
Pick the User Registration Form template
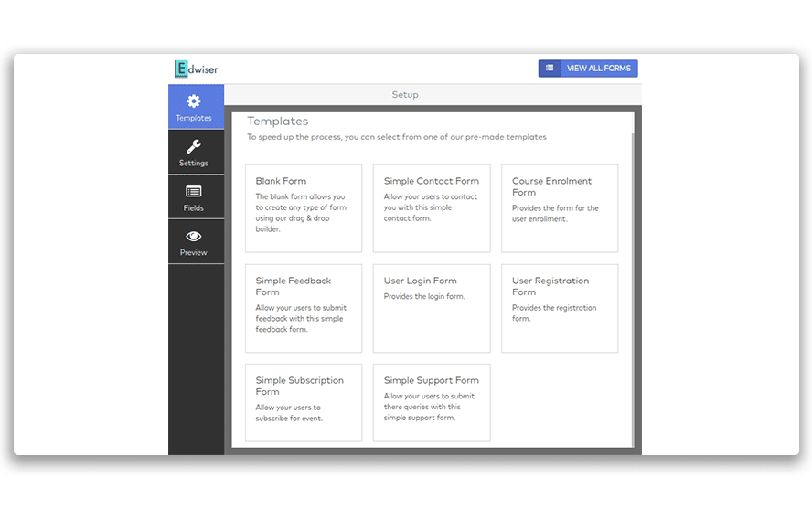(560, 308)
